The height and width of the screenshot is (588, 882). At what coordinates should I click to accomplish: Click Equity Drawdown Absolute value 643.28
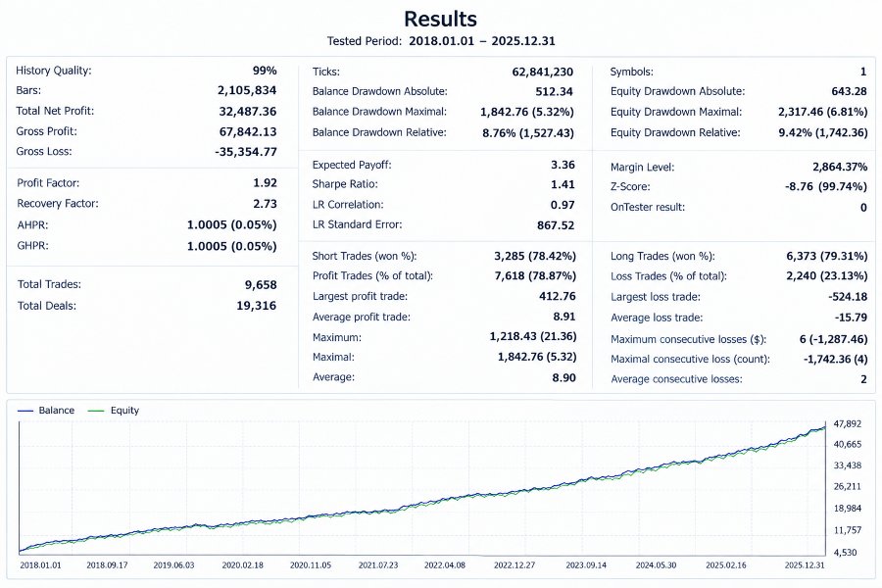tap(850, 91)
